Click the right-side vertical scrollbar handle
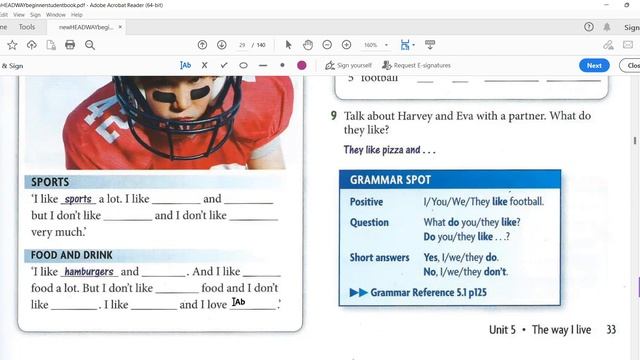Viewport: 640px width, 360px height. [635, 140]
